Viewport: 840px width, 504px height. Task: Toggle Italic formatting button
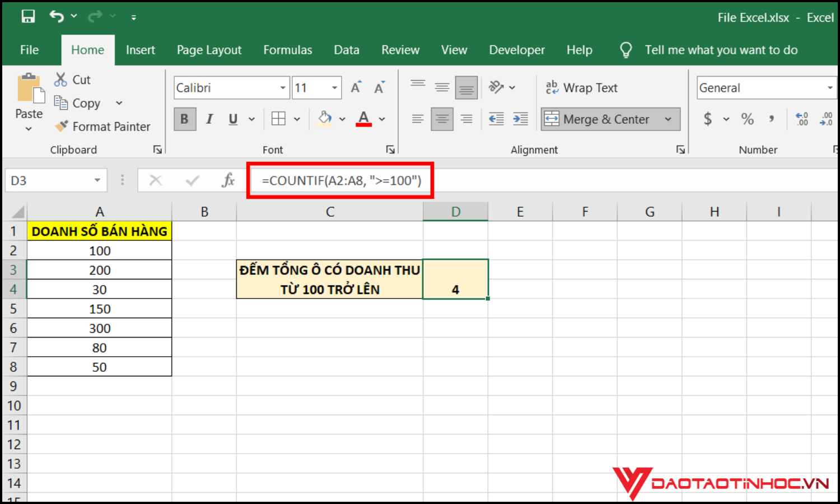pyautogui.click(x=209, y=119)
